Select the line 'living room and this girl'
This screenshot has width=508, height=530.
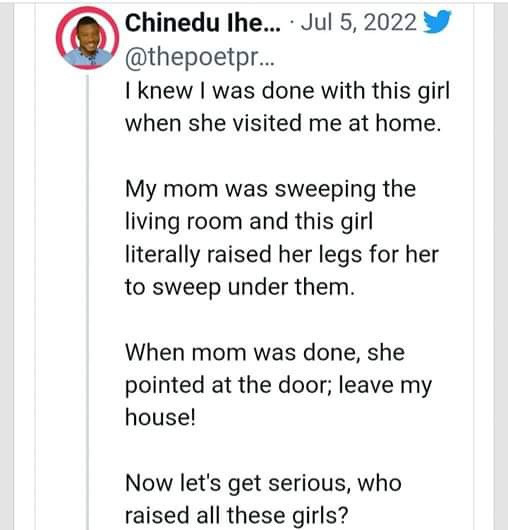249,222
